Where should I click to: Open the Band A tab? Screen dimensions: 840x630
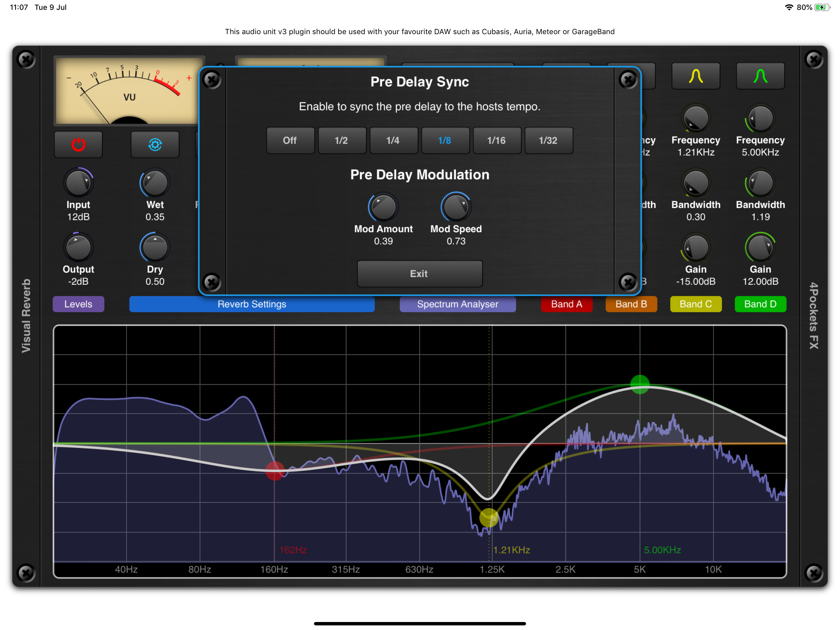tap(566, 304)
